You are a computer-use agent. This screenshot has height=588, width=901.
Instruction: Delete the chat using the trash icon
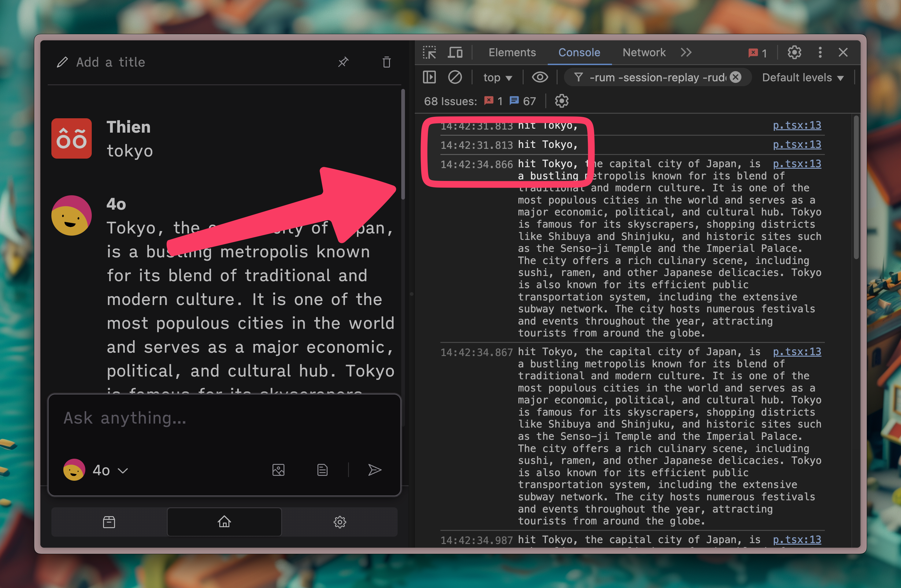point(387,62)
